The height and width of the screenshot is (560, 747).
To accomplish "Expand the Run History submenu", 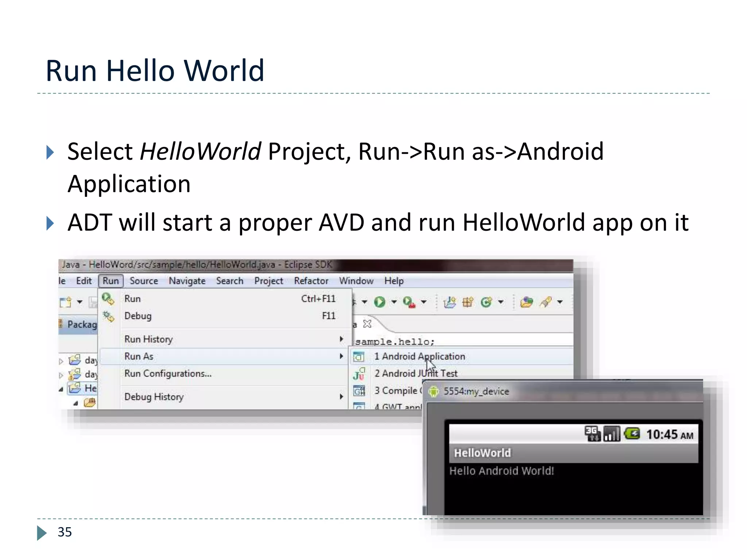I will point(225,339).
